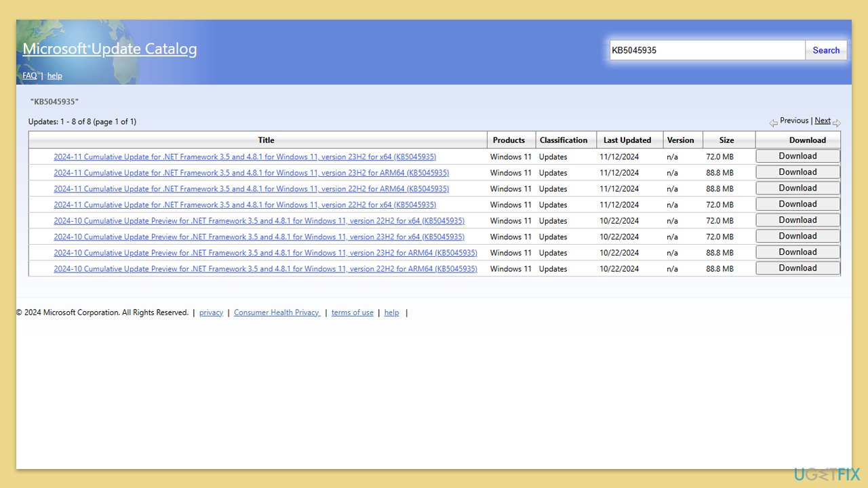Image resolution: width=868 pixels, height=488 pixels.
Task: Sort by Classification column header
Action: pyautogui.click(x=564, y=140)
